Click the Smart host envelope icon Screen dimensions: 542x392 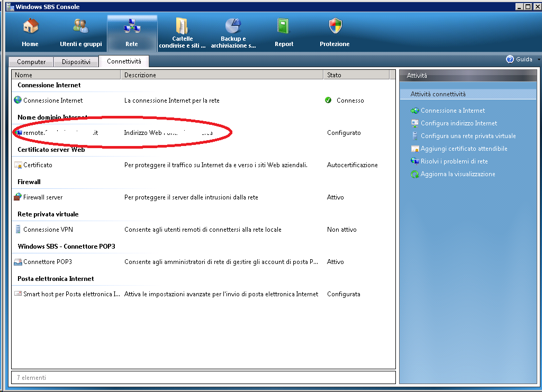click(x=18, y=294)
